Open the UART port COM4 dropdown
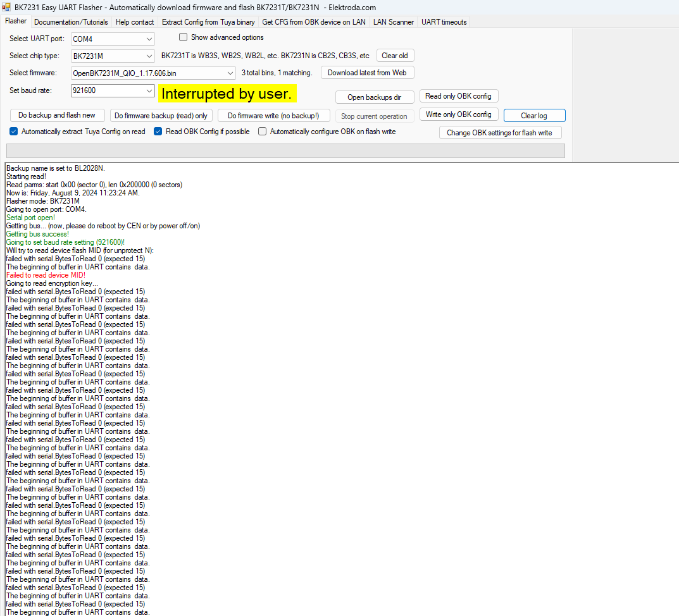Viewport: 679px width, 616px height. pyautogui.click(x=113, y=39)
